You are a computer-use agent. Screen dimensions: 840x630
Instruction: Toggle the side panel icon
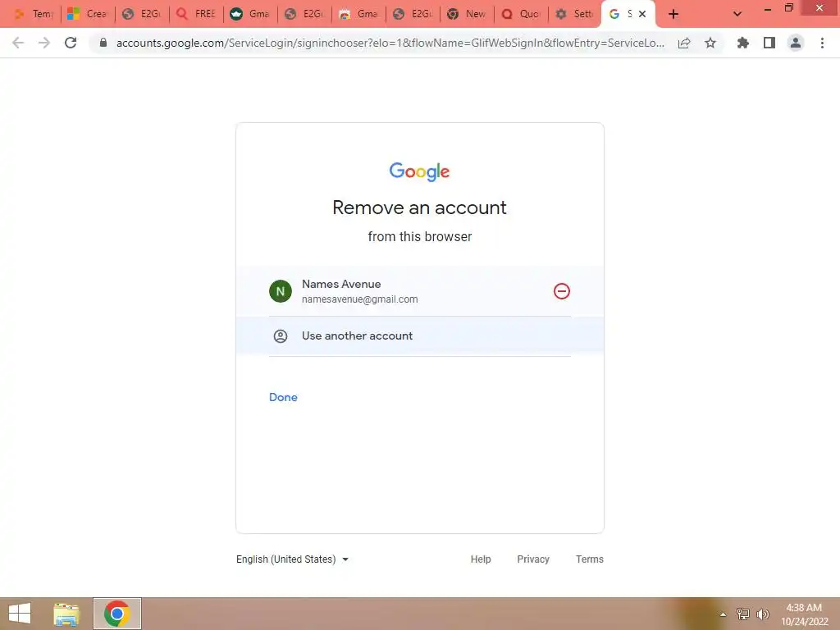[x=769, y=43]
